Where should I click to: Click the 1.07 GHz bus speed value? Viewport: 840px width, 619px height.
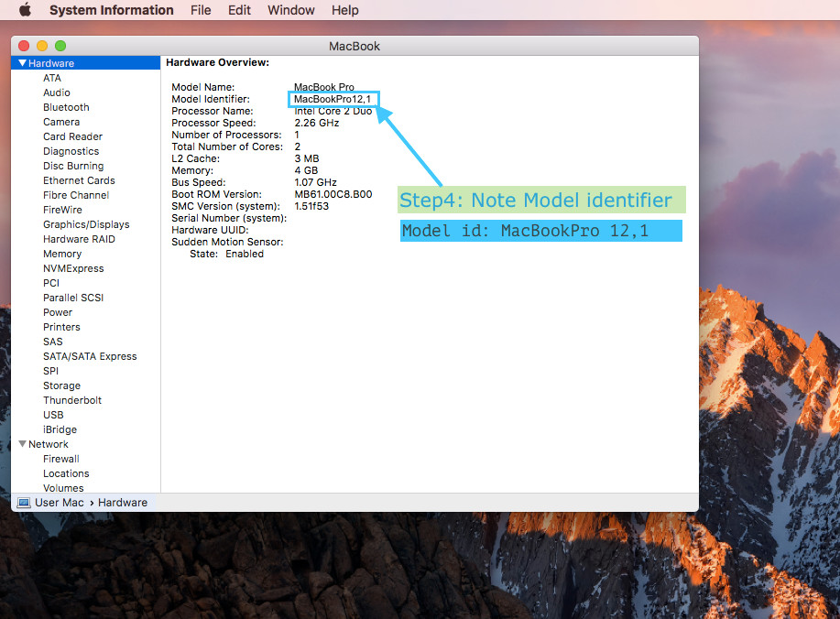click(x=315, y=182)
